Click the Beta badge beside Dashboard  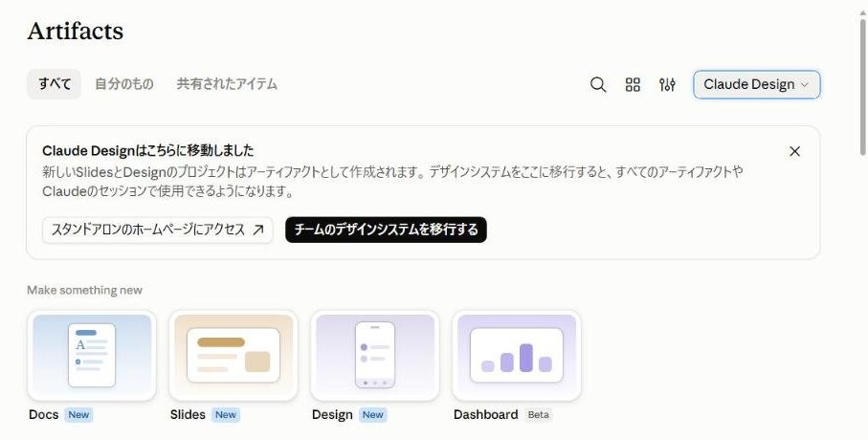pyautogui.click(x=538, y=415)
